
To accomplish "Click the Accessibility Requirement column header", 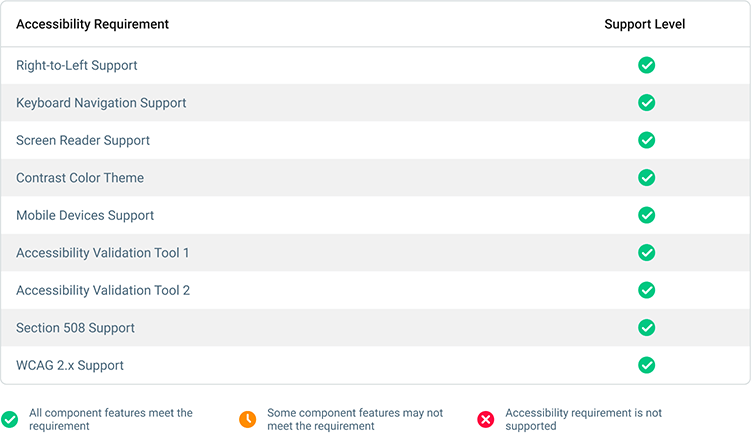I will point(92,24).
